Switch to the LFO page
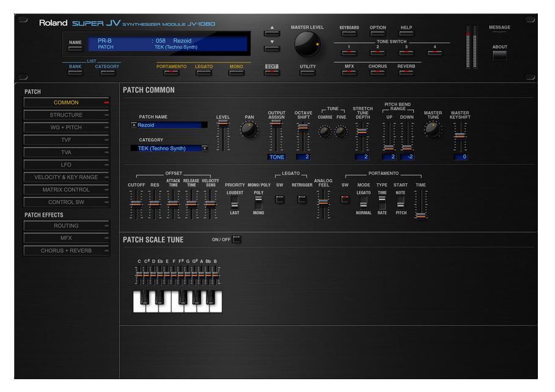555x392 pixels. [67, 165]
